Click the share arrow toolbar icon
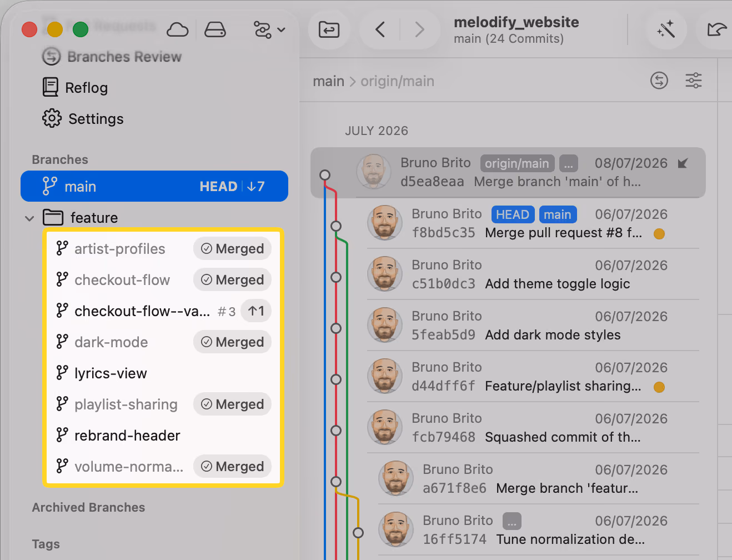 [x=716, y=29]
